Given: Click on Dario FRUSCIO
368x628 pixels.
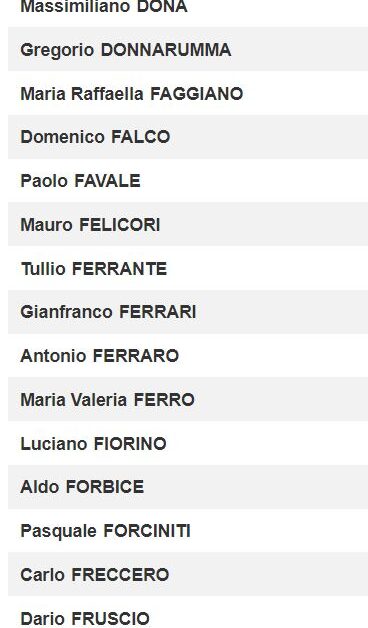Looking at the screenshot, I should coord(85,619).
